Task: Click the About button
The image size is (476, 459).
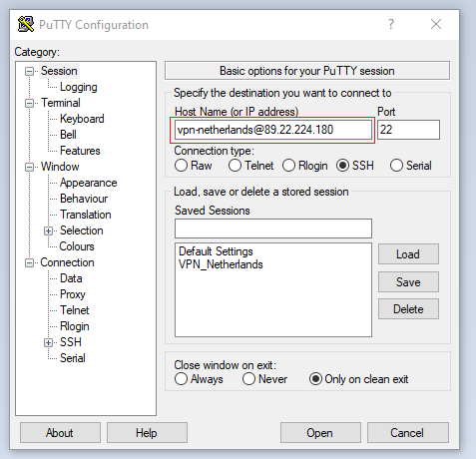Action: click(60, 433)
